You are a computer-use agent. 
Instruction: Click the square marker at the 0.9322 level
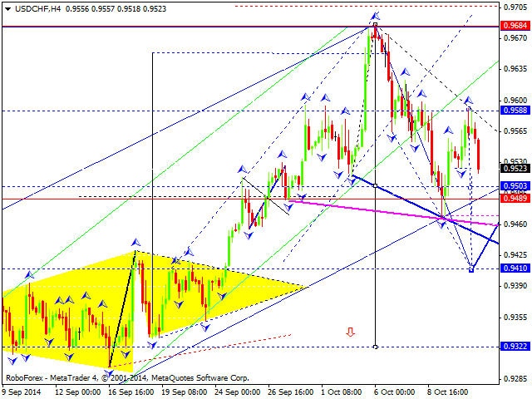click(x=376, y=347)
